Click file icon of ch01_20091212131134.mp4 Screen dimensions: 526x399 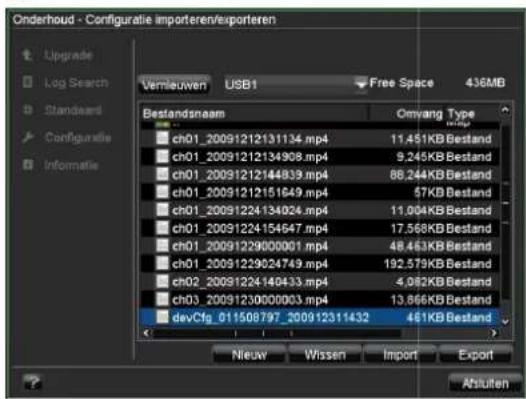[x=162, y=138]
